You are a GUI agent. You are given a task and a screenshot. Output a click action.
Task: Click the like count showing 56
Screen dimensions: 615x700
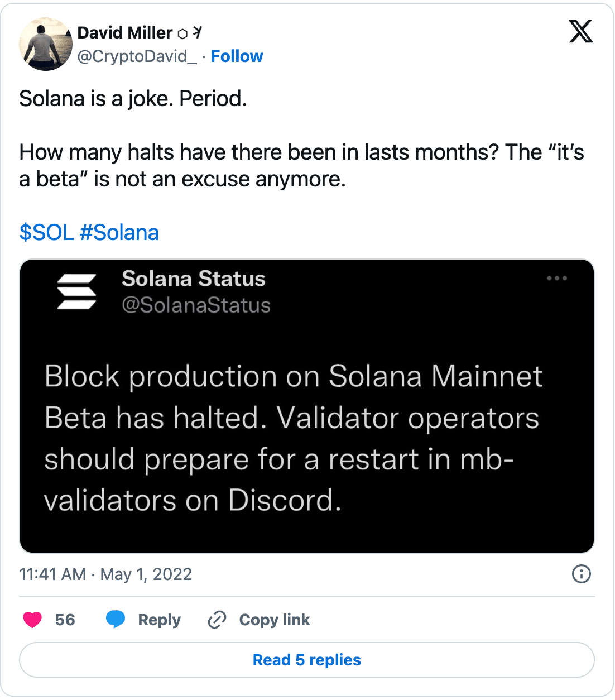point(65,620)
